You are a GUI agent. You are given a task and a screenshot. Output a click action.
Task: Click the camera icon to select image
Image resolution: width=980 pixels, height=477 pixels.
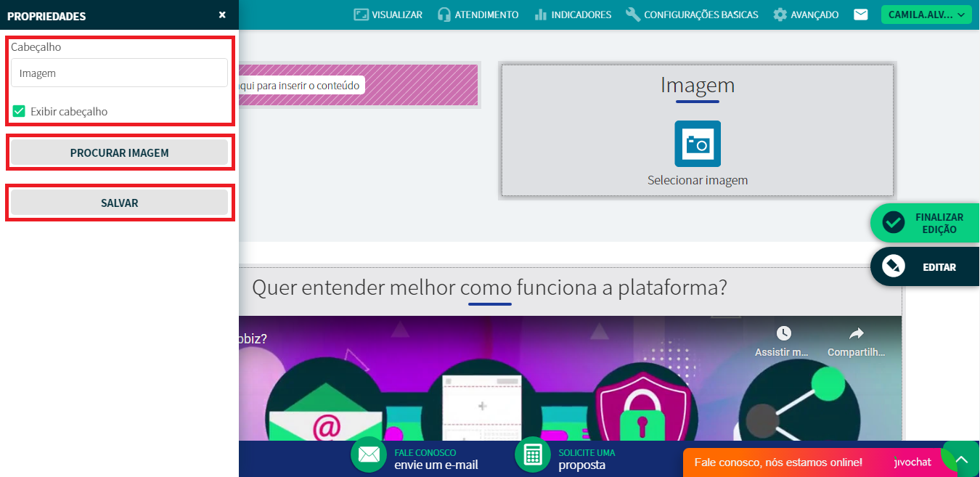click(x=697, y=144)
